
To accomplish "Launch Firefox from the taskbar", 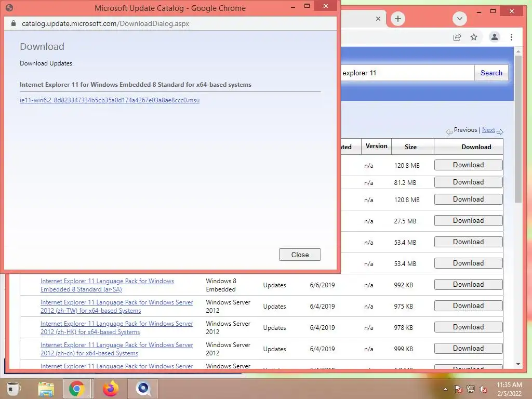I will 111,389.
